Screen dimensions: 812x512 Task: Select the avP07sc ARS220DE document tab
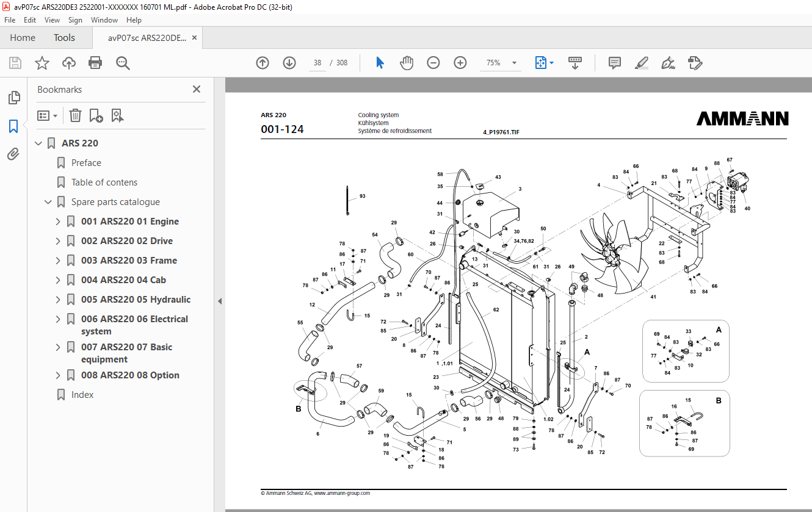coord(147,38)
